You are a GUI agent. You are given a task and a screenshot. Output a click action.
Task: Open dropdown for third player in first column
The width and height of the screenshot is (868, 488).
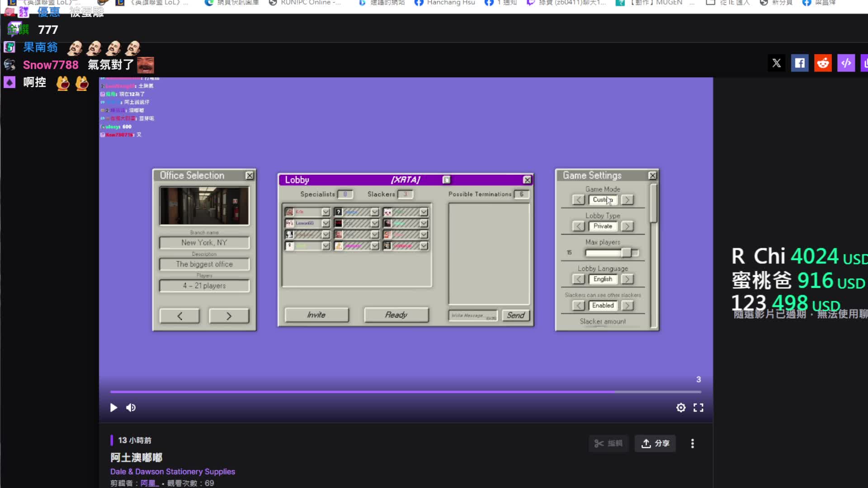(325, 235)
